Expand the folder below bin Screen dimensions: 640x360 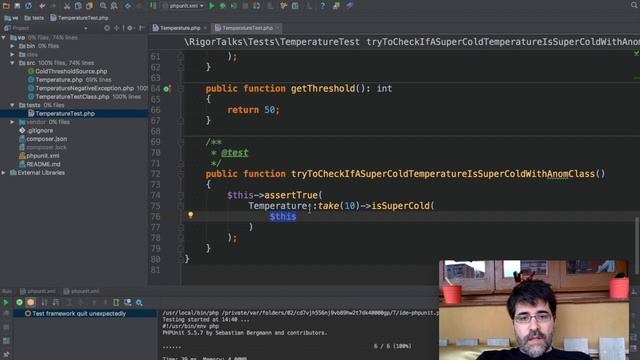click(12, 54)
